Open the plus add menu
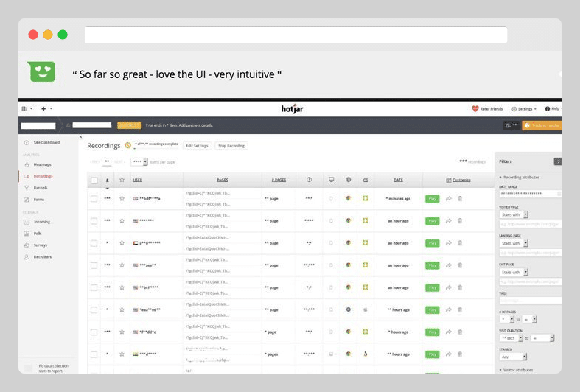The height and width of the screenshot is (392, 580). coord(46,109)
